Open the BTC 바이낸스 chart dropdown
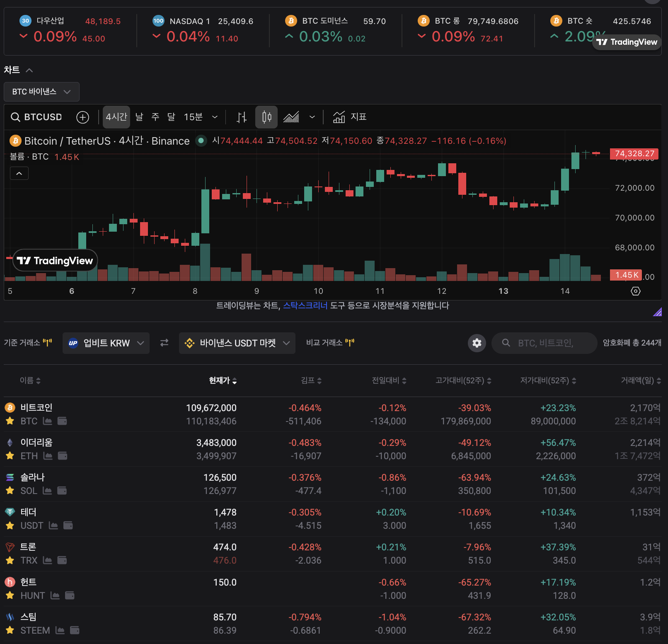Image resolution: width=668 pixels, height=644 pixels. click(41, 92)
